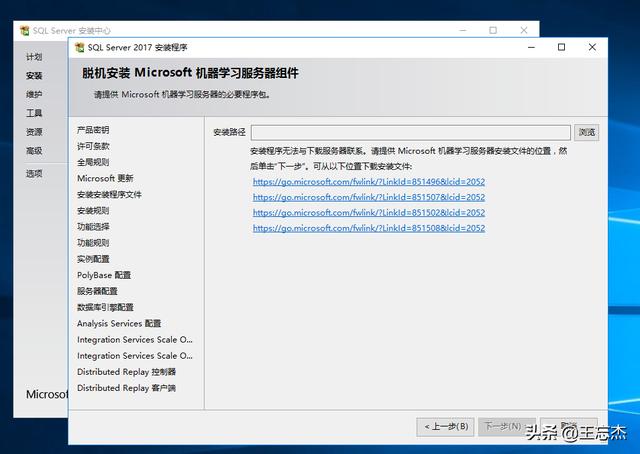The height and width of the screenshot is (454, 640).
Task: Close the SQL Server 2017 setup window
Action: coord(592,47)
